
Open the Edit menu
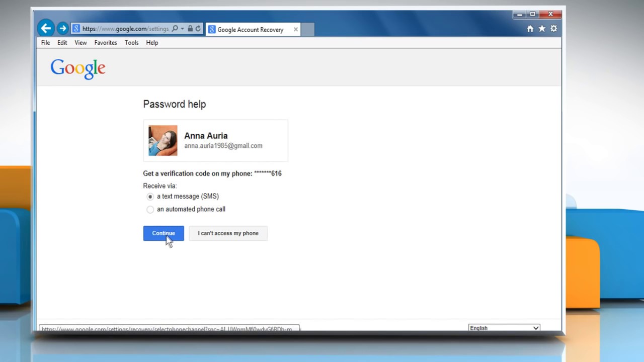(62, 43)
